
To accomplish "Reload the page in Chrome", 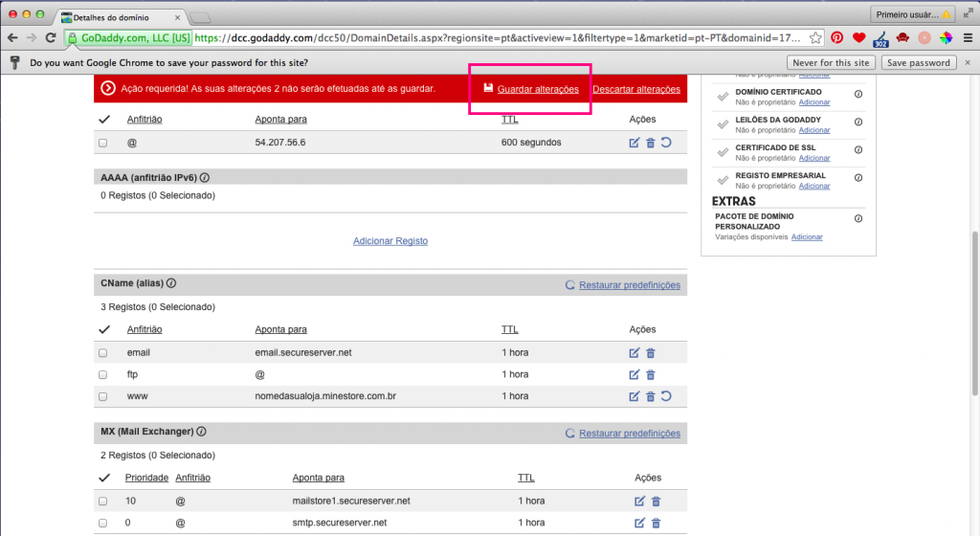I will point(51,38).
